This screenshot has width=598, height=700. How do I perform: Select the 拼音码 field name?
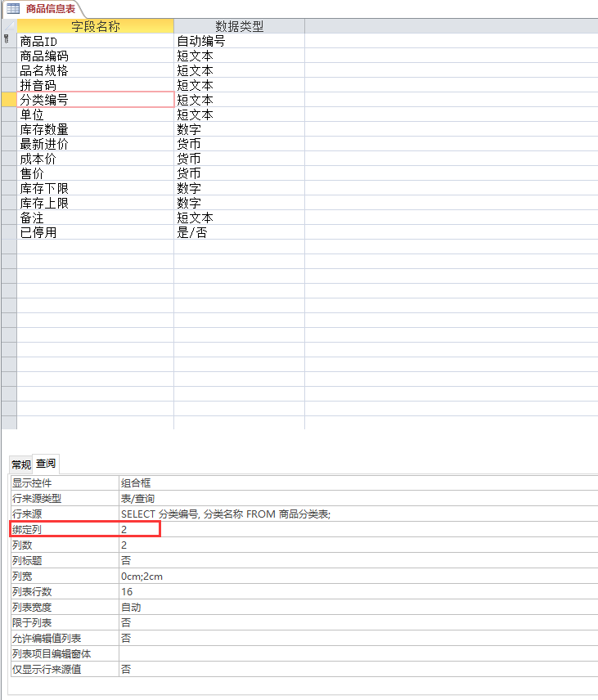pos(95,85)
